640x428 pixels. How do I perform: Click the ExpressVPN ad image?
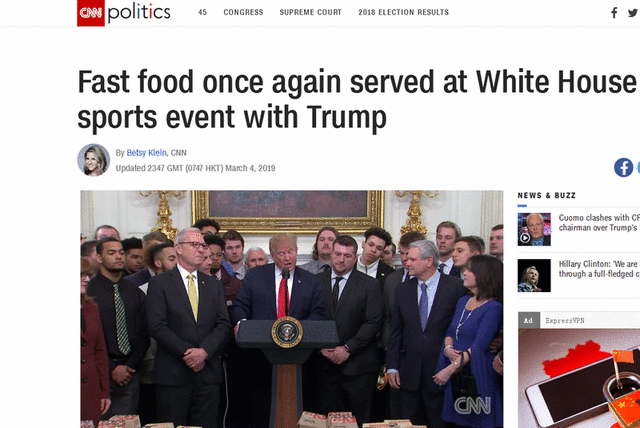pyautogui.click(x=579, y=378)
